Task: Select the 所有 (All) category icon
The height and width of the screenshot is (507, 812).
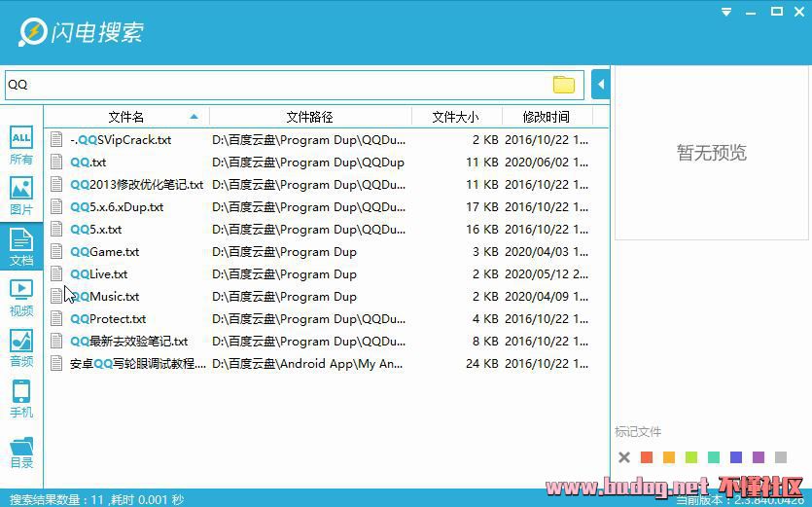Action: click(20, 145)
